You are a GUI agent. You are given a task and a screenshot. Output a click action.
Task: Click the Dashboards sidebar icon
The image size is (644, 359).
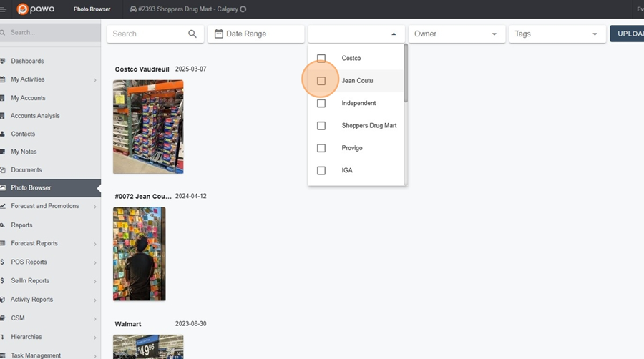point(2,61)
